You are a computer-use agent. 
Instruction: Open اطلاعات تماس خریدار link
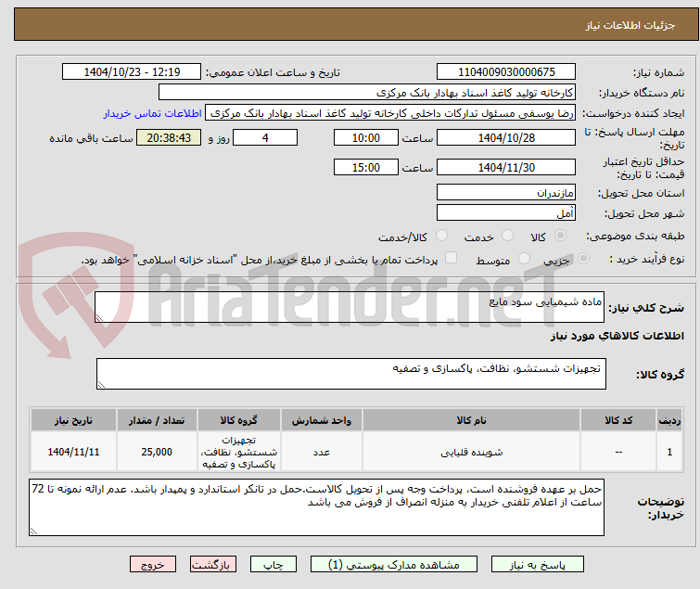point(153,113)
